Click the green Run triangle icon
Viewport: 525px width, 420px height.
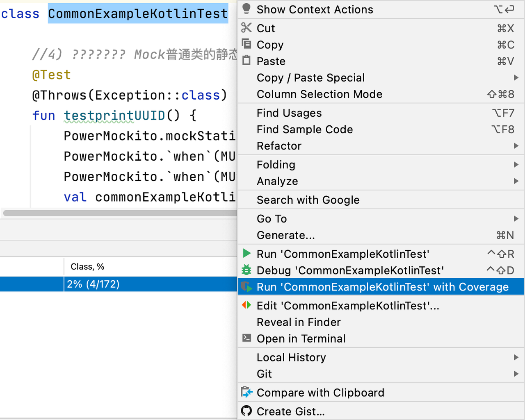click(x=247, y=253)
